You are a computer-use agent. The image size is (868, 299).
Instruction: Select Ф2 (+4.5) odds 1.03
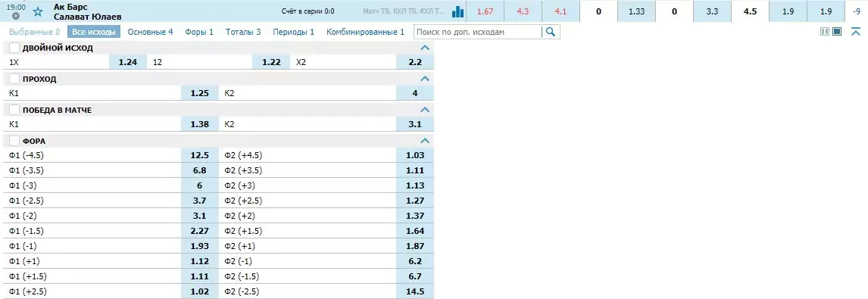(x=415, y=155)
